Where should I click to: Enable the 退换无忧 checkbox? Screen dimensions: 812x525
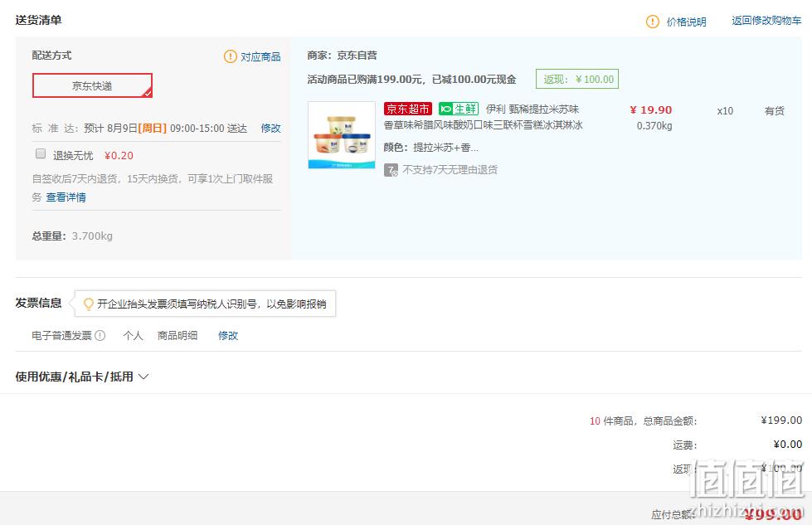[x=41, y=153]
